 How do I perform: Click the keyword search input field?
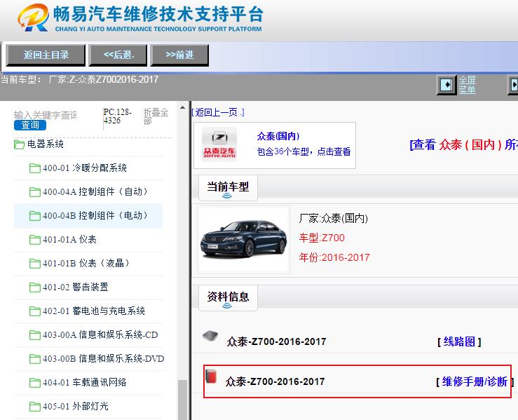(46, 115)
